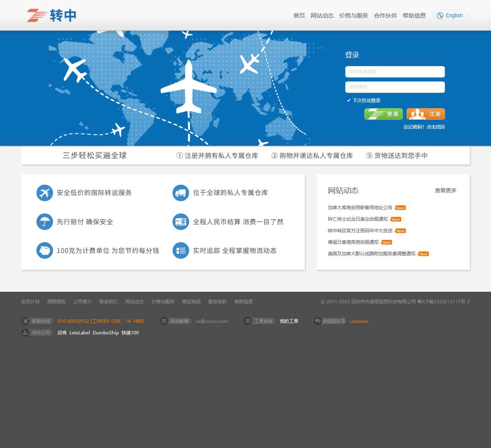
Task: Open 帮助信息 in the top navigation
Action: click(414, 16)
